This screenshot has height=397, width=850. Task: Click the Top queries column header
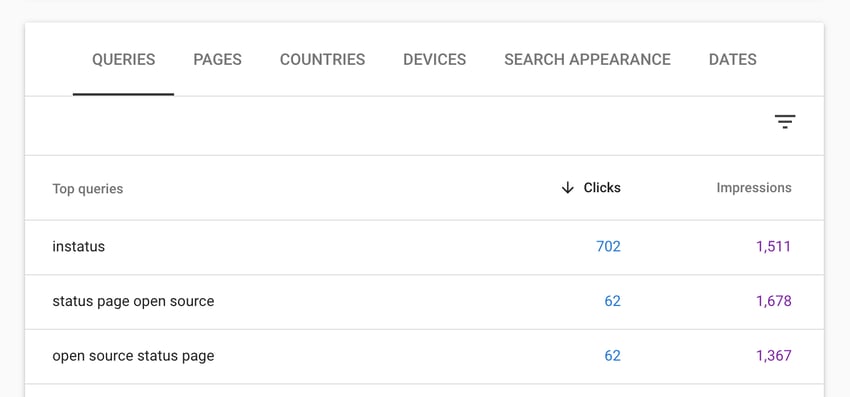[88, 189]
